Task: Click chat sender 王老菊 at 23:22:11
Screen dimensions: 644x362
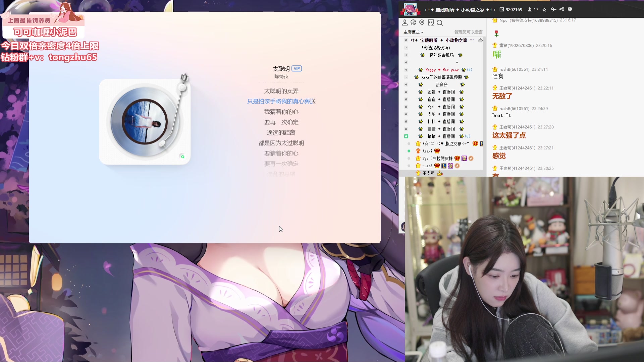Action: pos(517,88)
